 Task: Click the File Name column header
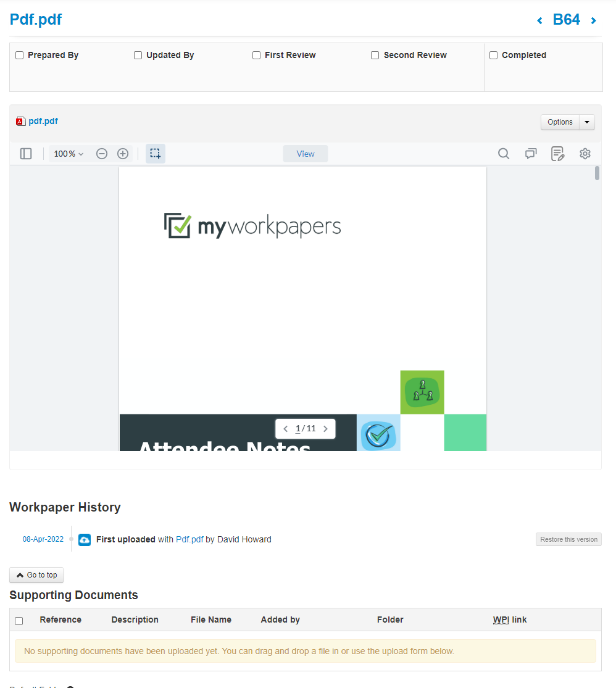click(211, 620)
